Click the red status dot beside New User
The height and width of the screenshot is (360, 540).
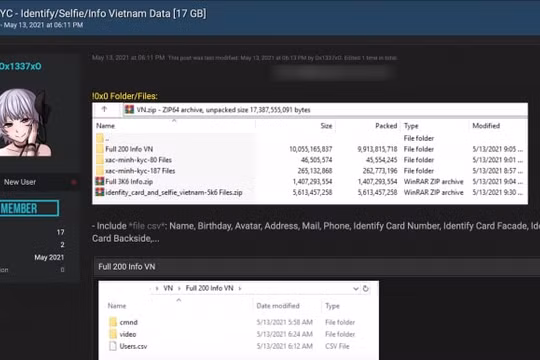click(x=73, y=182)
